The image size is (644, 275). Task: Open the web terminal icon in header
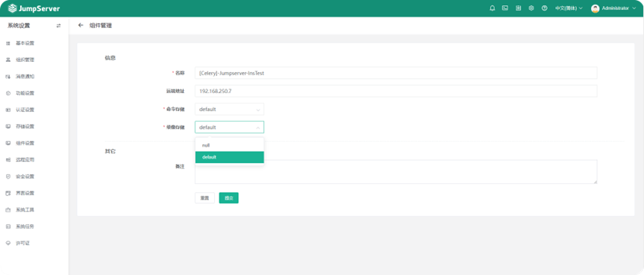pyautogui.click(x=505, y=8)
